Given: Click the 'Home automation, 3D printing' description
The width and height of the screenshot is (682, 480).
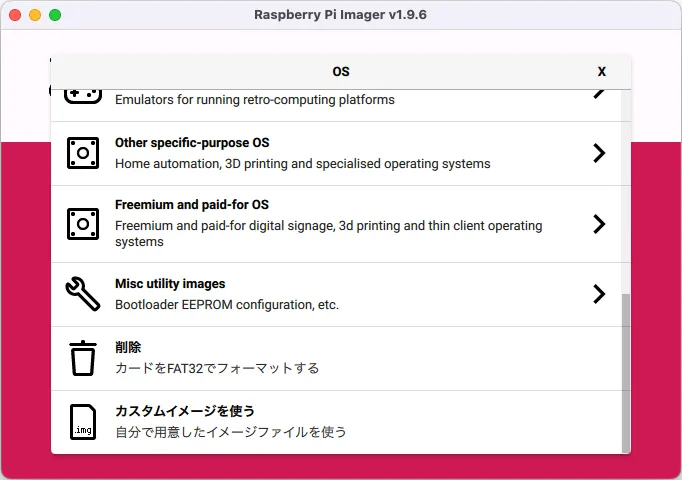Looking at the screenshot, I should tap(302, 164).
